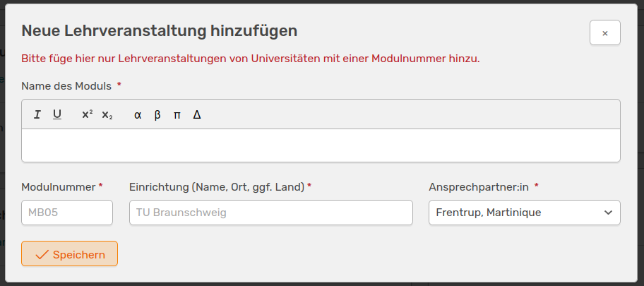Viewport: 644px width, 286px height.
Task: Click the red Modulnummer notice text
Action: [x=251, y=58]
